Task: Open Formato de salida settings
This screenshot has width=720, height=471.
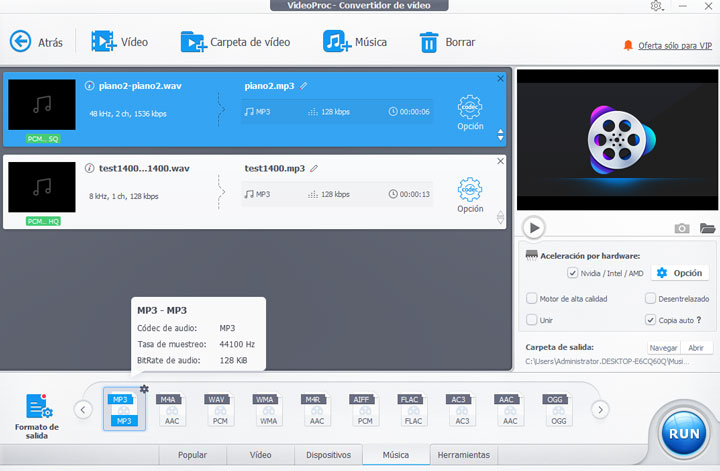Action: pyautogui.click(x=37, y=417)
